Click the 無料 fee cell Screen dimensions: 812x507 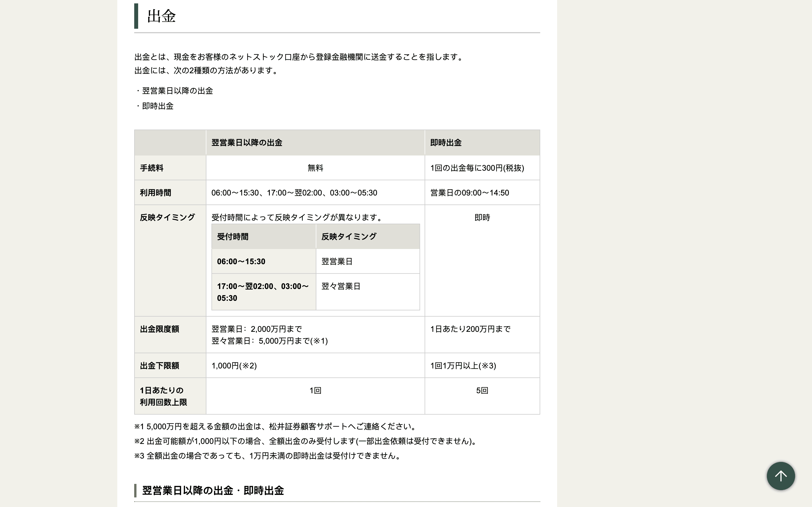tap(315, 168)
